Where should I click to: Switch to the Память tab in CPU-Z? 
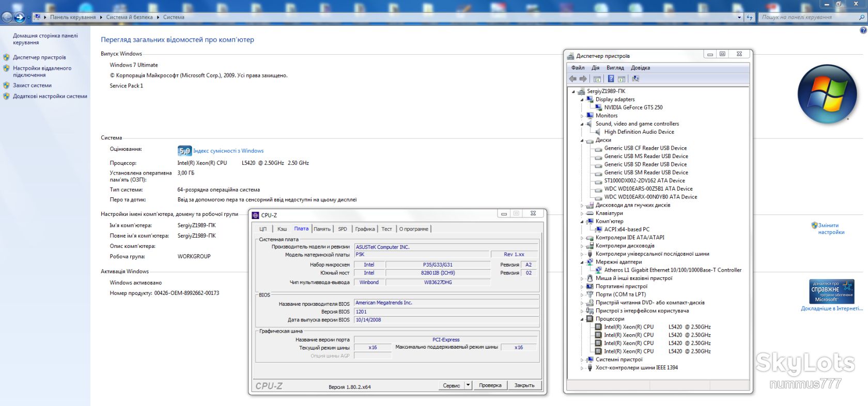pyautogui.click(x=322, y=229)
